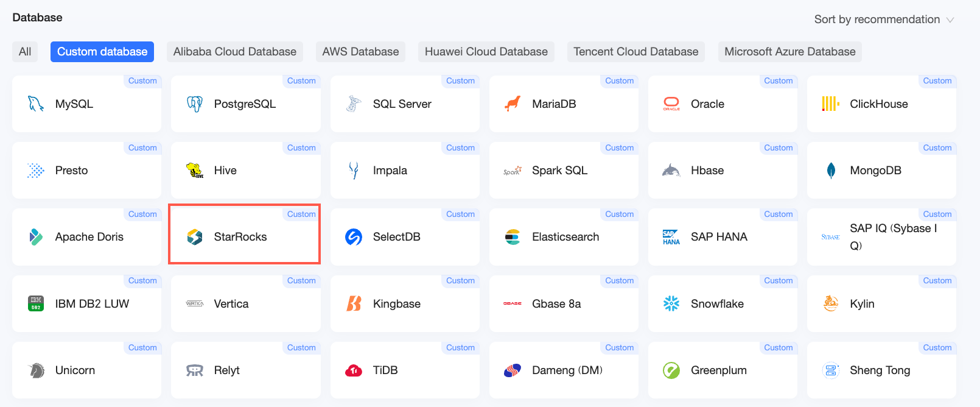Click the IBM DB2 LUW label
The image size is (980, 407).
click(92, 303)
